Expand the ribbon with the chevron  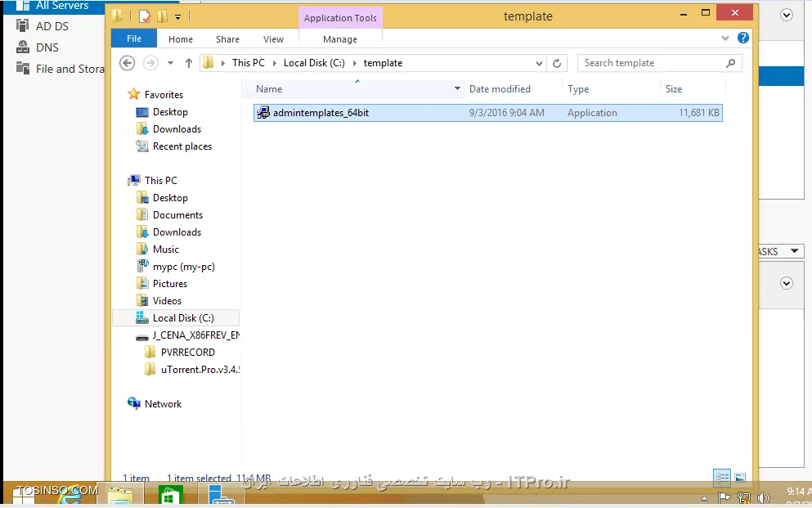click(x=725, y=38)
